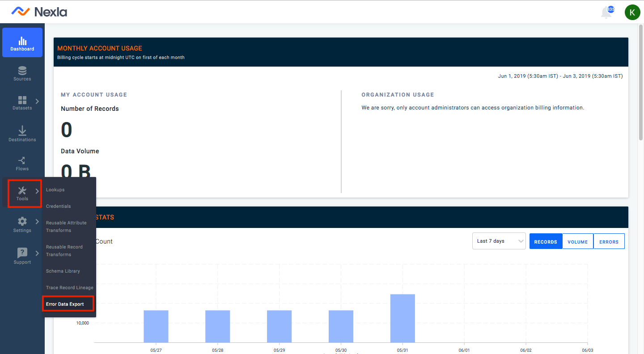This screenshot has height=354, width=644.
Task: Expand the Tools submenu chevron
Action: click(x=37, y=191)
